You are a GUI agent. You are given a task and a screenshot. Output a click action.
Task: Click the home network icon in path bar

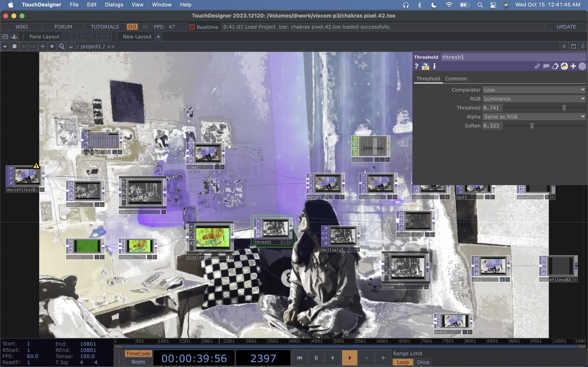tap(71, 46)
